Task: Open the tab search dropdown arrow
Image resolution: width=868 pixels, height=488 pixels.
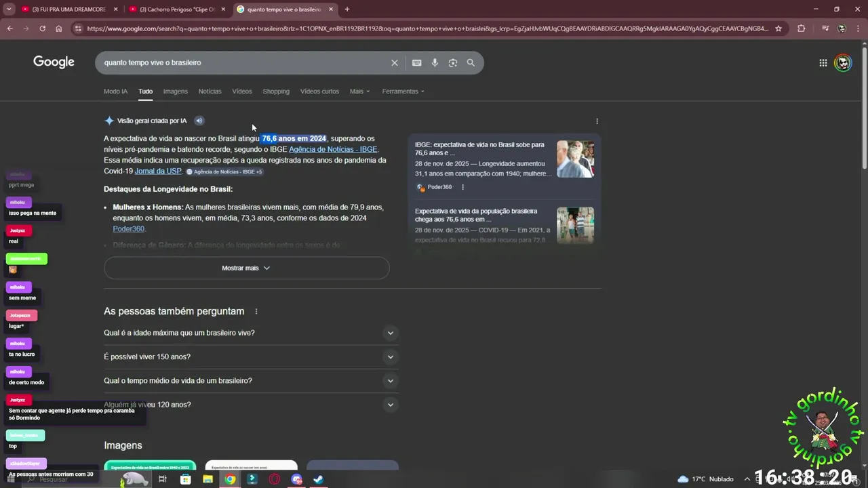Action: coord(9,9)
